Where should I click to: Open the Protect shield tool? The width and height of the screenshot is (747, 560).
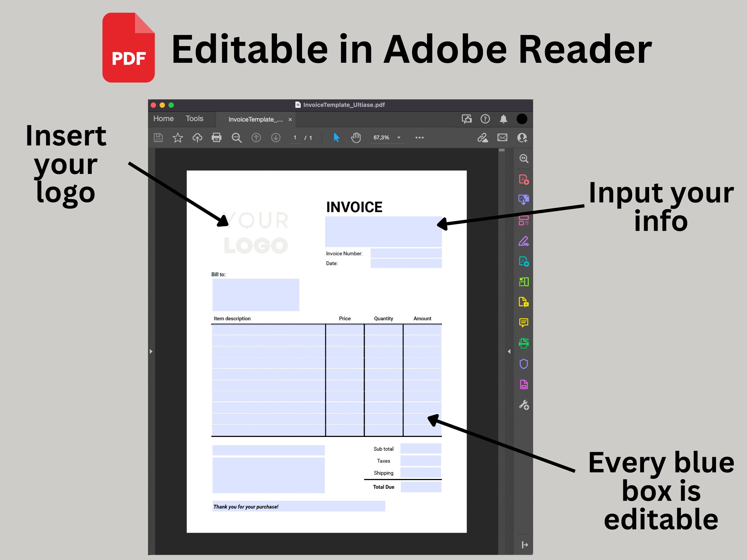tap(524, 364)
